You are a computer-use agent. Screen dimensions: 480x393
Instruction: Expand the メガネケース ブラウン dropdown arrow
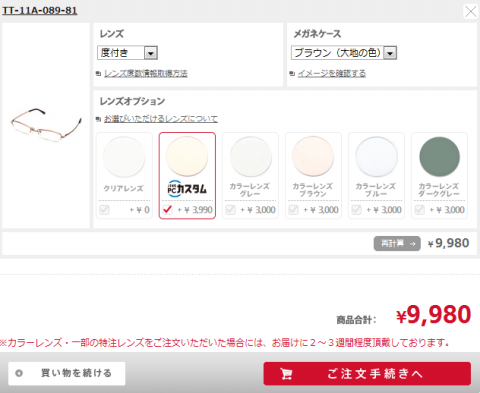pyautogui.click(x=390, y=53)
